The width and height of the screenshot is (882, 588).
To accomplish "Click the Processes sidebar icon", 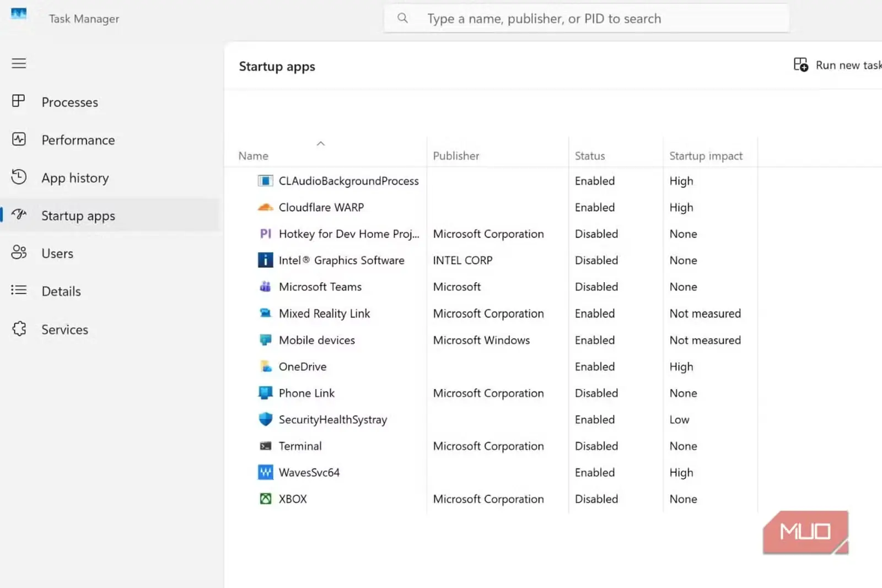I will click(19, 101).
